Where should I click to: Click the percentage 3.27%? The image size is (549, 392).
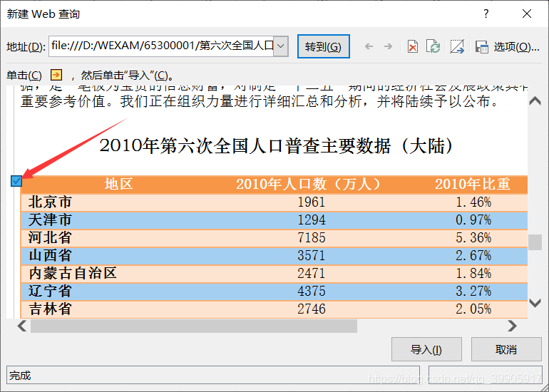tap(473, 292)
